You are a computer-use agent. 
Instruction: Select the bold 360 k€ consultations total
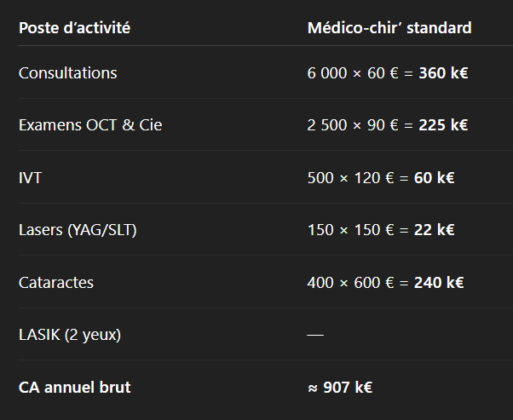(443, 73)
